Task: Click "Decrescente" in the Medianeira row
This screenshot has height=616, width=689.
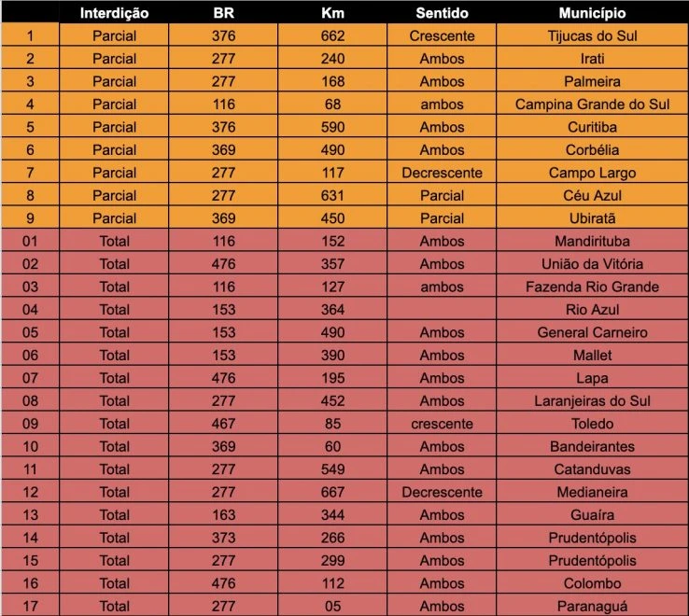Action: coord(442,492)
